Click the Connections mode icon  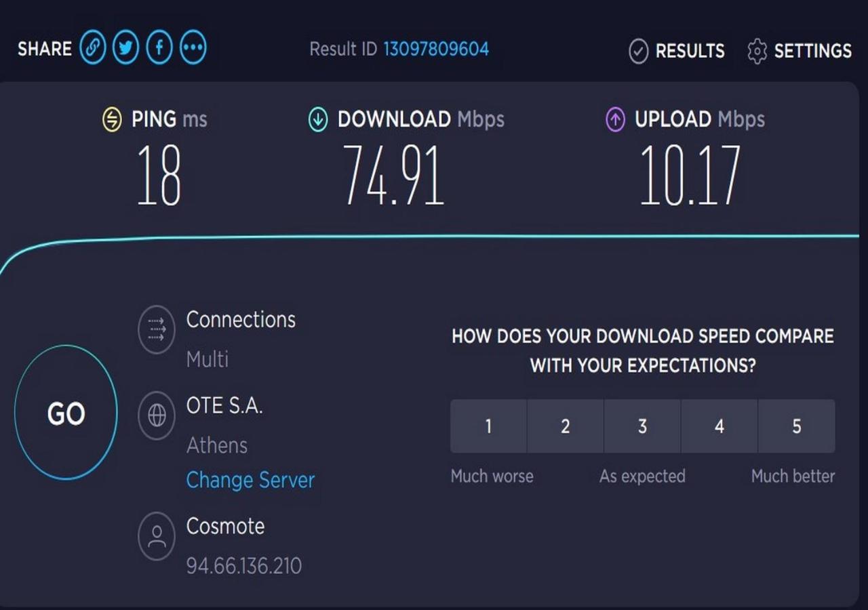[x=157, y=330]
